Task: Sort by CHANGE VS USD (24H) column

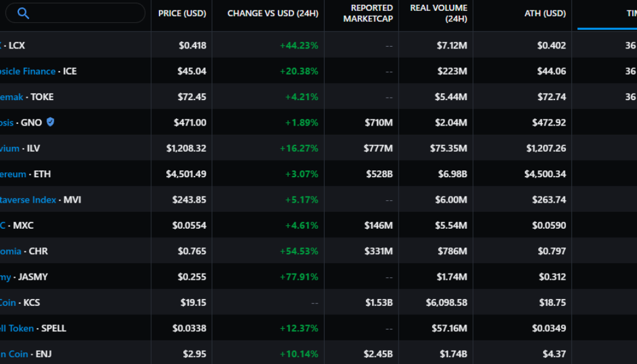Action: click(x=272, y=13)
